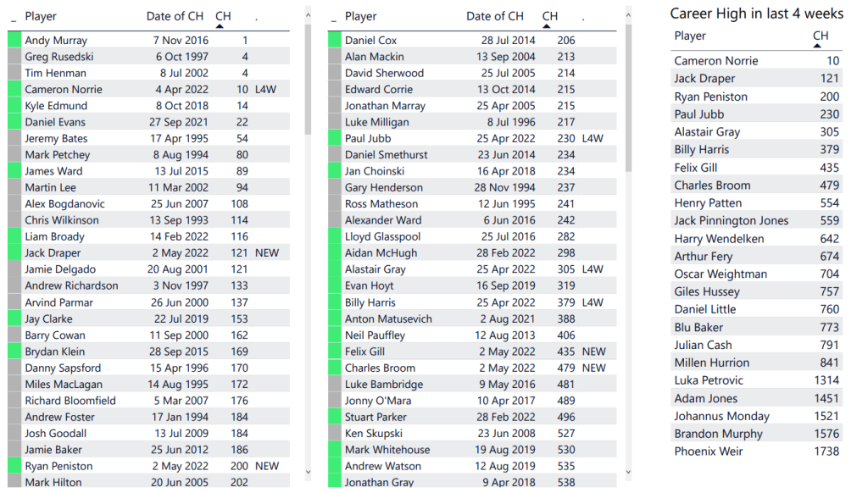Click the sort arrow under CH in the Daniel Cox table
This screenshot has height=493, width=868.
coord(547,26)
